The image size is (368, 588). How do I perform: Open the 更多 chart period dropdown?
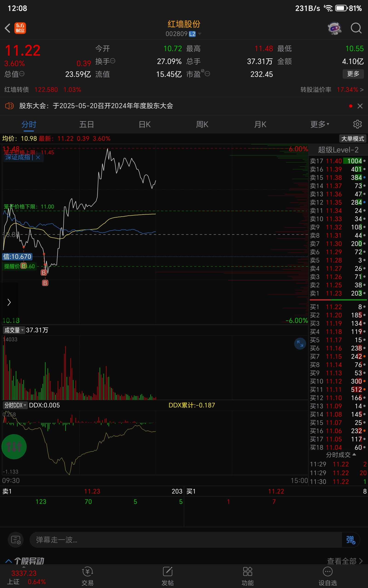coord(319,124)
